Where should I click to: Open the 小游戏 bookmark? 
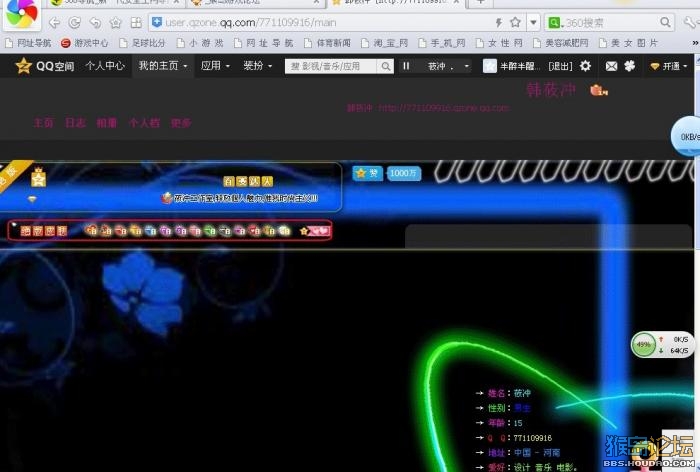200,43
